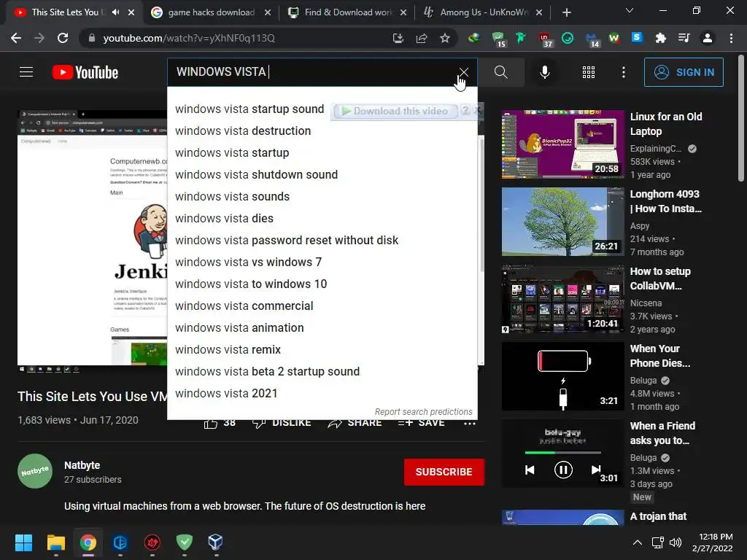Open the red extension badged 37
Viewport: 747px width, 560px height.
(x=544, y=39)
